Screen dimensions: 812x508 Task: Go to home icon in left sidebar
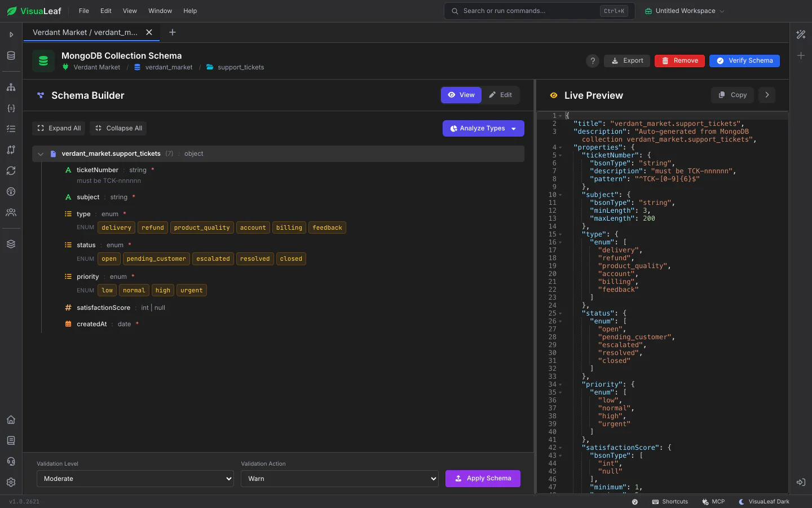click(11, 420)
